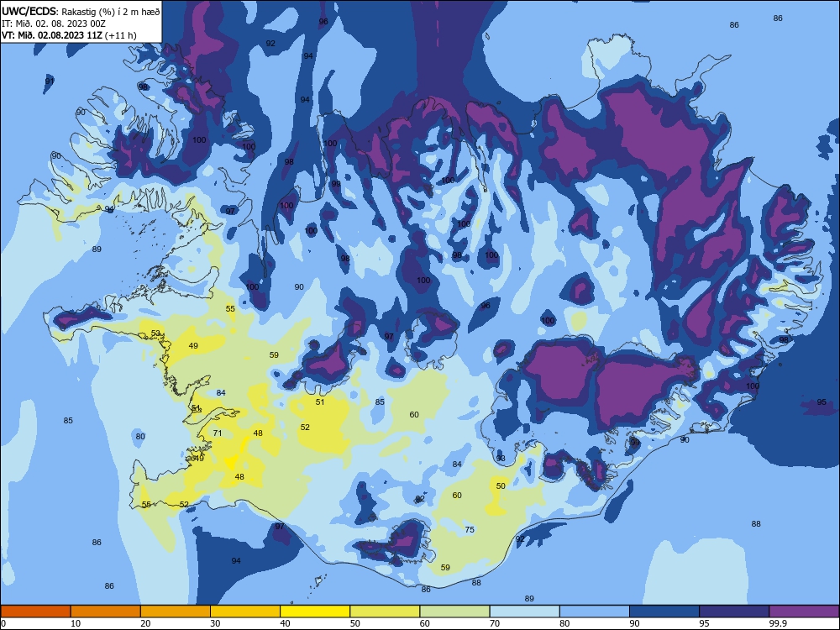This screenshot has width=840, height=630.
Task: Select the bright yellow 40–50 legend swatch
Action: (315, 612)
